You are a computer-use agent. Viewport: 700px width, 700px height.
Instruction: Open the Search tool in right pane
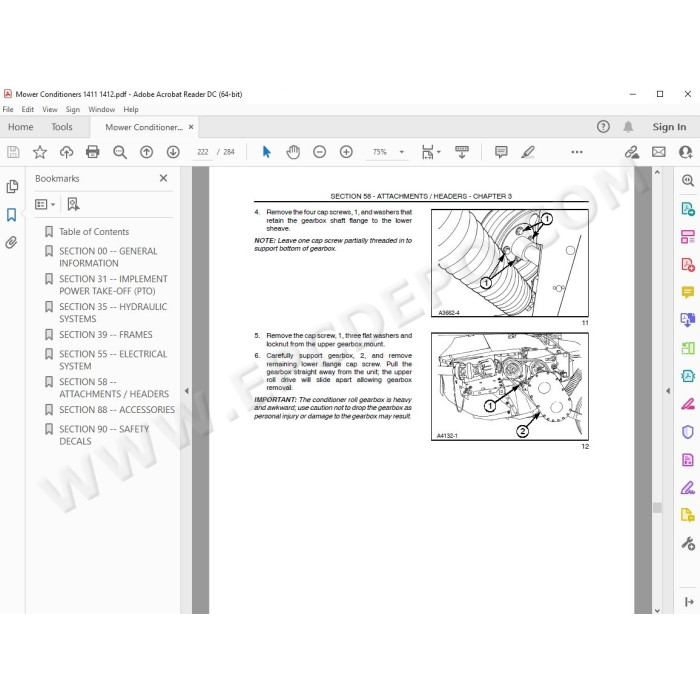pos(688,180)
